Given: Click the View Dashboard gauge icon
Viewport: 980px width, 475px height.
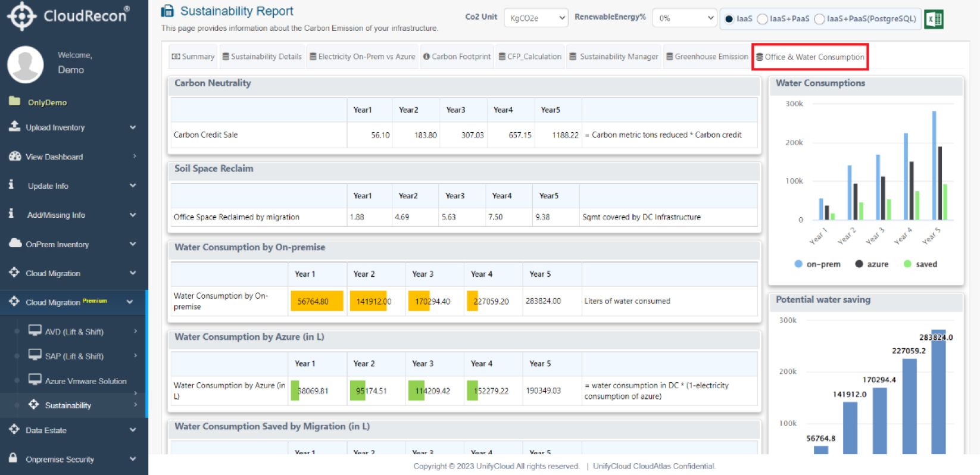Looking at the screenshot, I should pos(15,156).
